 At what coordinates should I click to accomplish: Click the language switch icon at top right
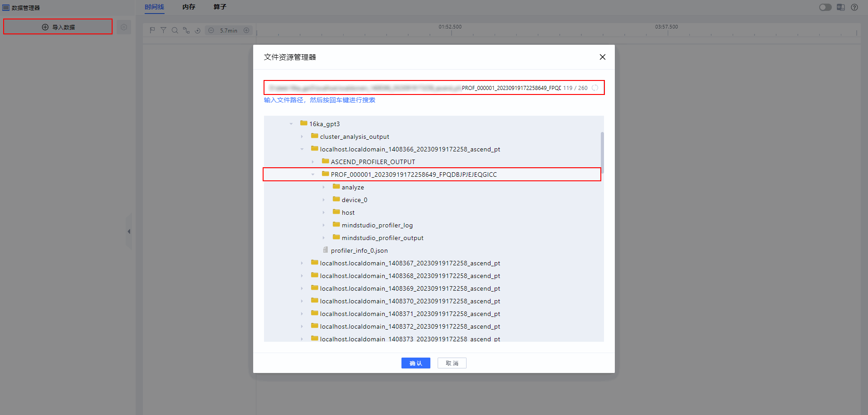(x=841, y=7)
